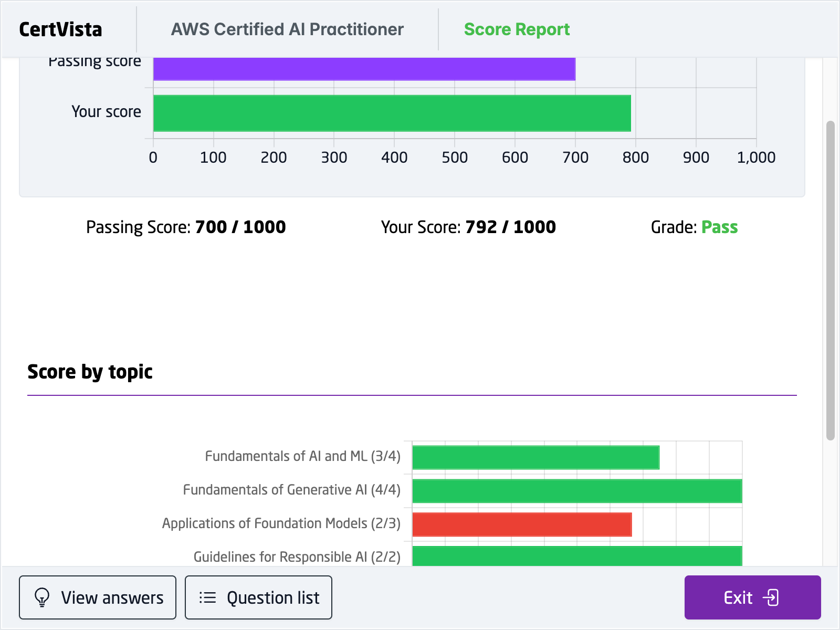Select the AWS Certified AI Practitioner title

287,29
